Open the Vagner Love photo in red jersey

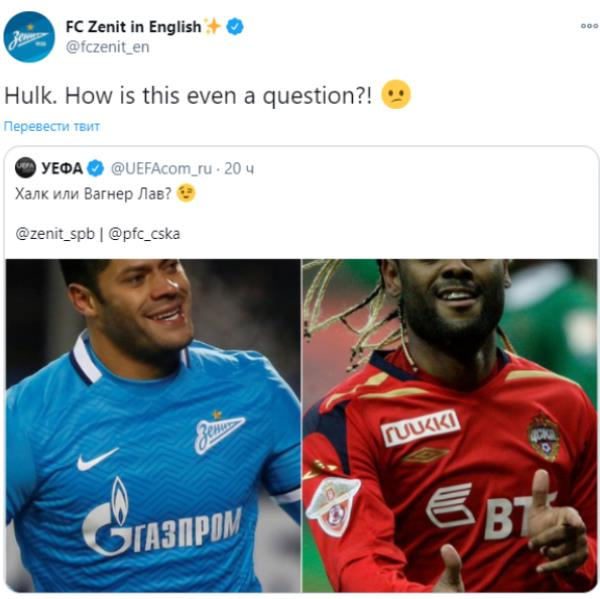pyautogui.click(x=450, y=425)
